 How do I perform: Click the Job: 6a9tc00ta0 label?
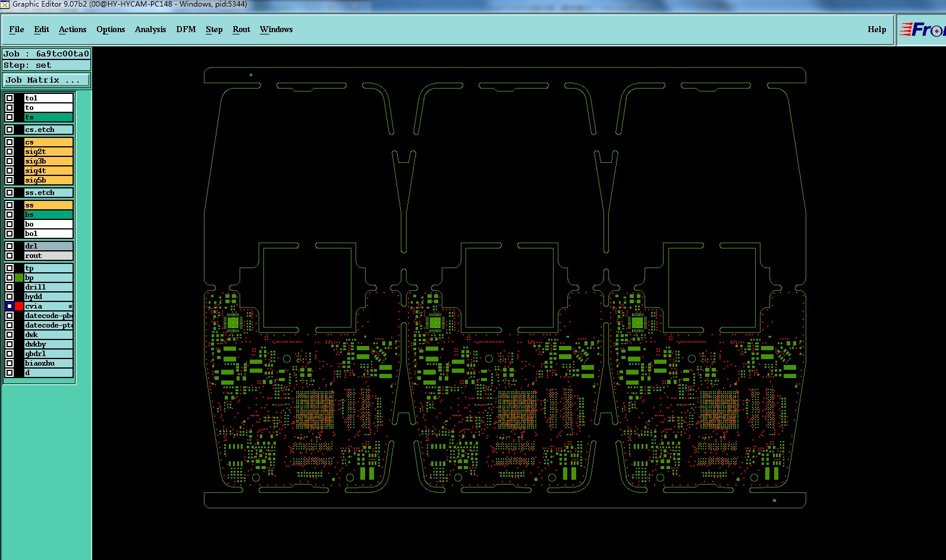point(46,54)
